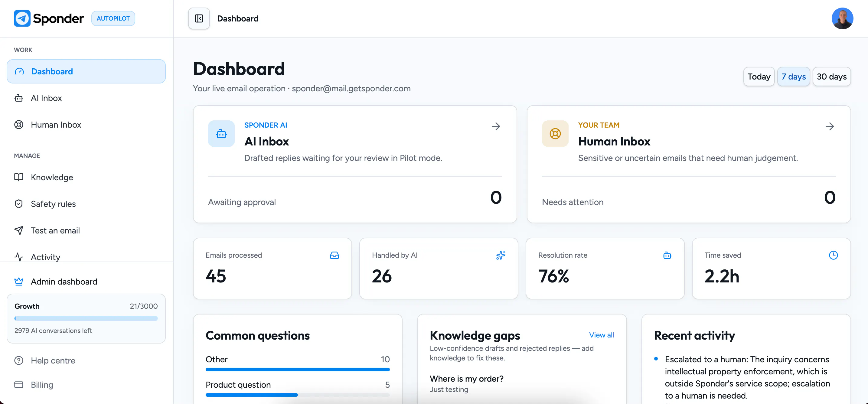Open the user profile avatar
This screenshot has width=868, height=404.
point(842,18)
